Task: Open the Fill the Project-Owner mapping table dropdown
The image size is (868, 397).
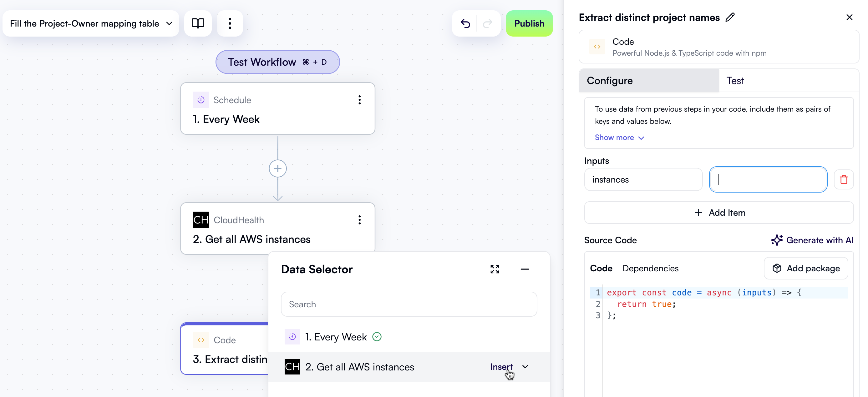Action: (x=169, y=23)
